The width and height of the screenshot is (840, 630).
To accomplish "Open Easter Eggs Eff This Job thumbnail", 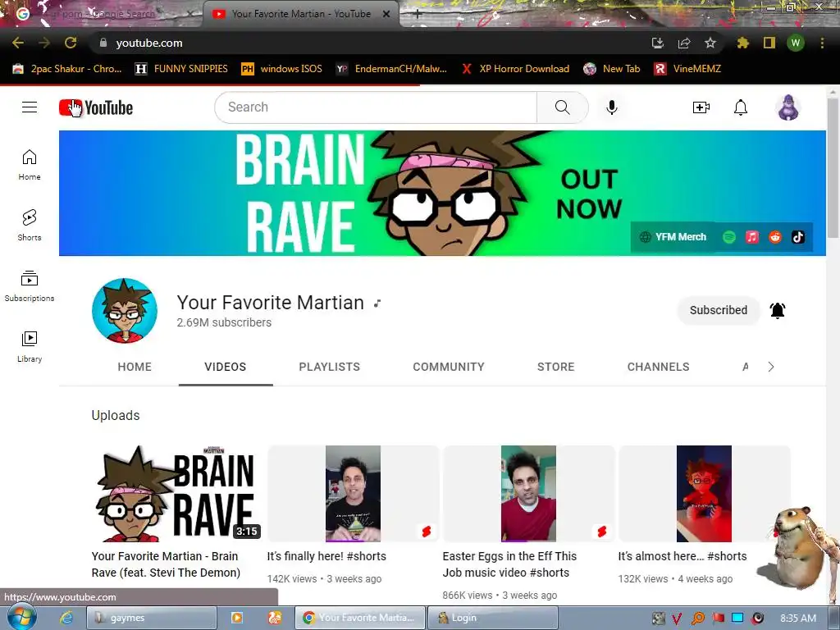I will pyautogui.click(x=528, y=493).
